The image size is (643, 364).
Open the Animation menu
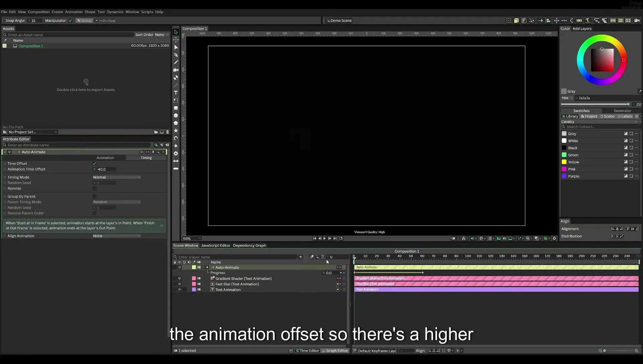coord(74,12)
